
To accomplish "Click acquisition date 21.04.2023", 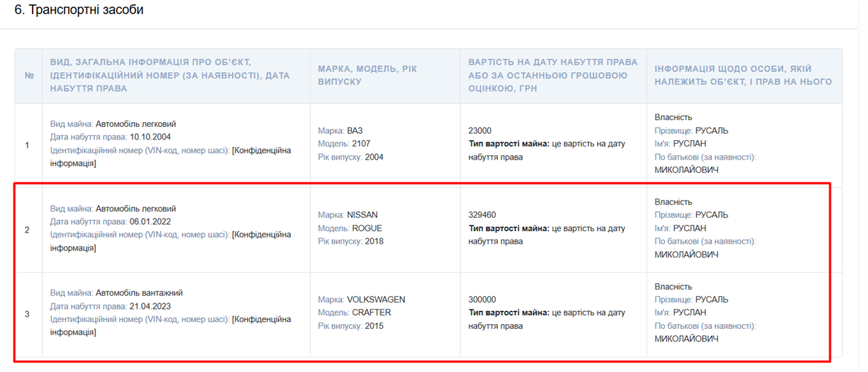I will pos(150,306).
